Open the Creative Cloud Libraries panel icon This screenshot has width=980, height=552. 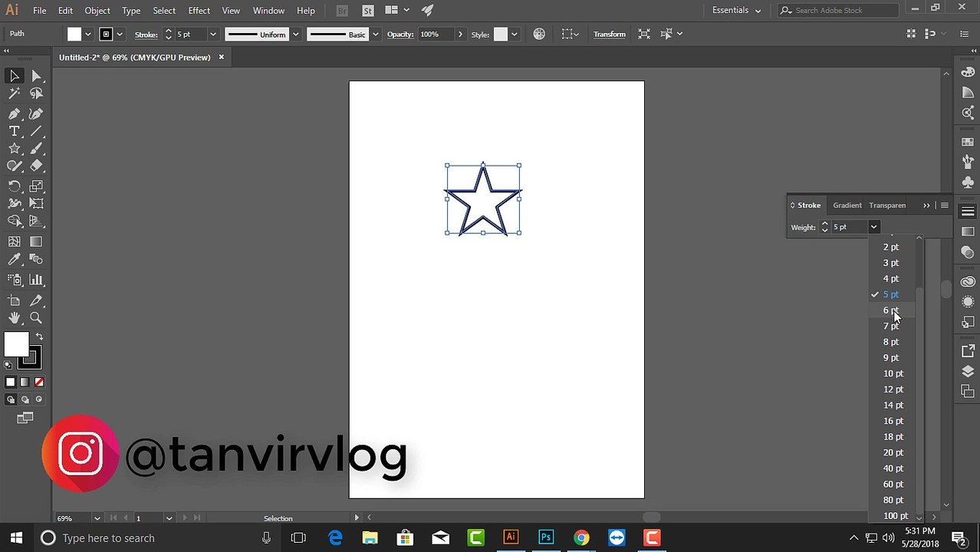coord(968,281)
